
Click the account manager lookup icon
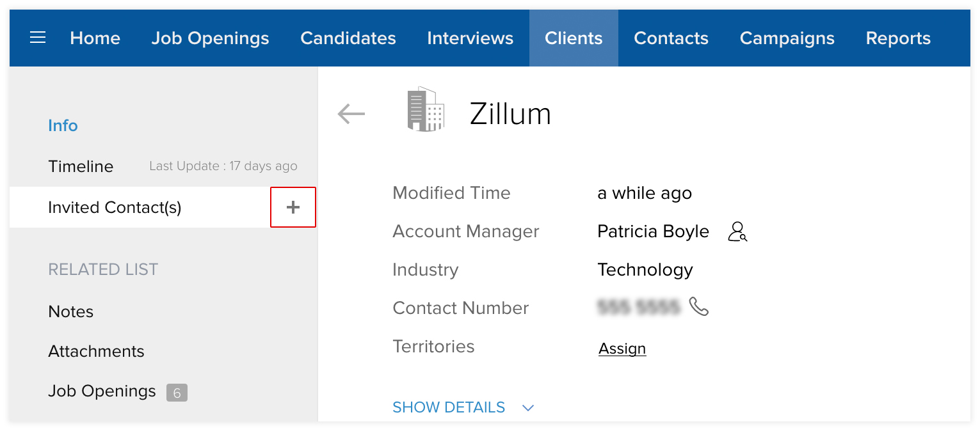click(x=737, y=231)
